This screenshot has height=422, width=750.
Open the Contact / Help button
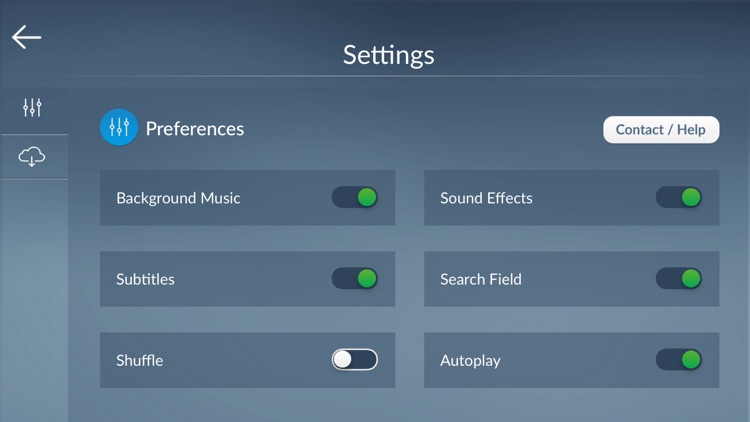click(x=661, y=130)
